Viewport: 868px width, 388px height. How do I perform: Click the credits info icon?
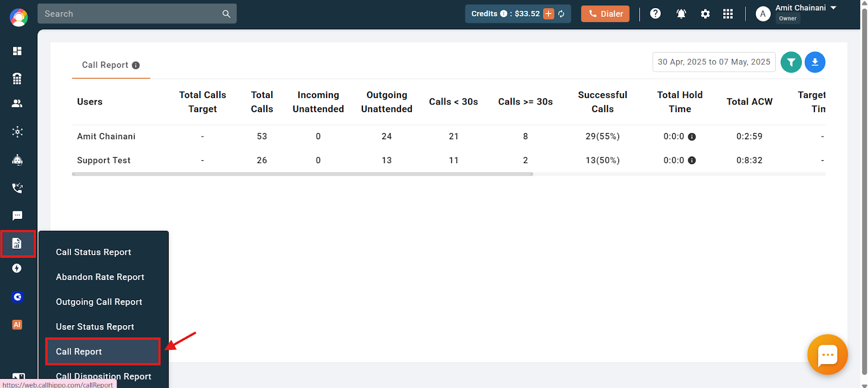coord(503,14)
